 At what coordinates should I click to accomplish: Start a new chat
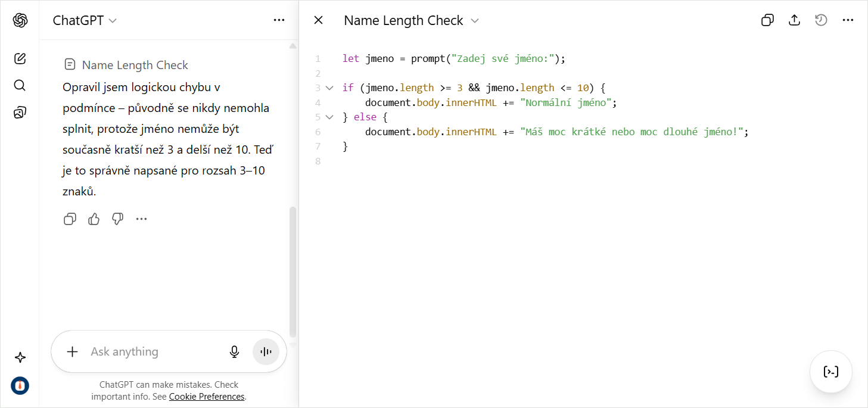[20, 58]
